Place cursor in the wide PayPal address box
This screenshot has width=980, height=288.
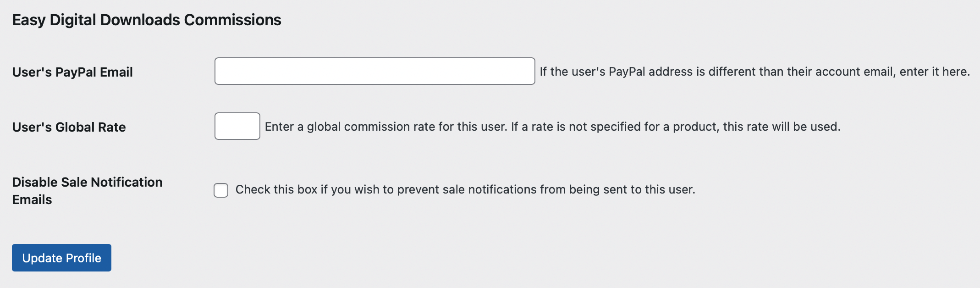pyautogui.click(x=374, y=71)
